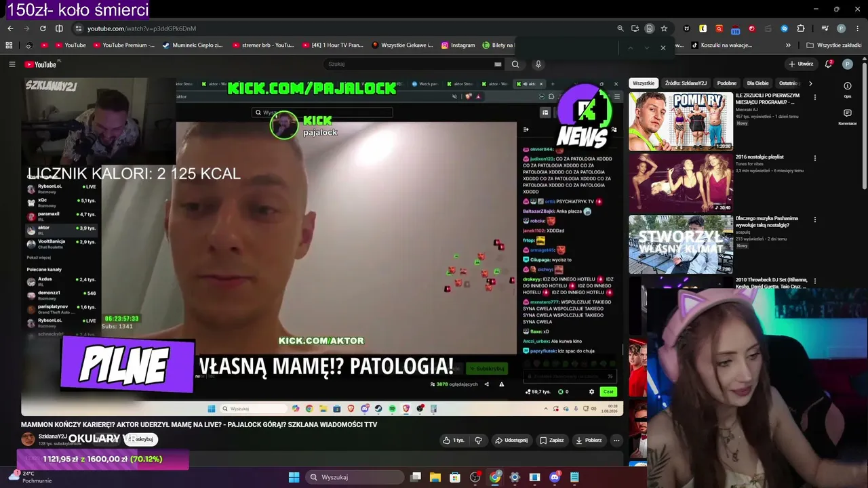Select the Podobne filter chip
Image resolution: width=868 pixels, height=488 pixels.
click(x=727, y=83)
